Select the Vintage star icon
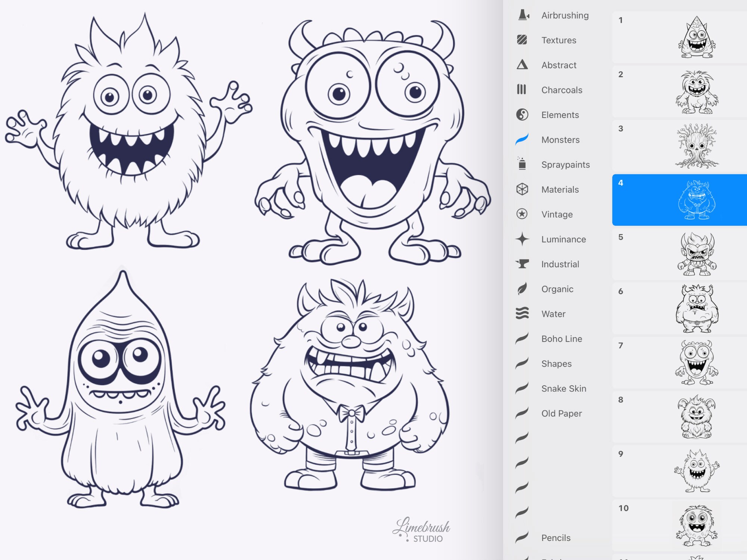 pyautogui.click(x=523, y=214)
